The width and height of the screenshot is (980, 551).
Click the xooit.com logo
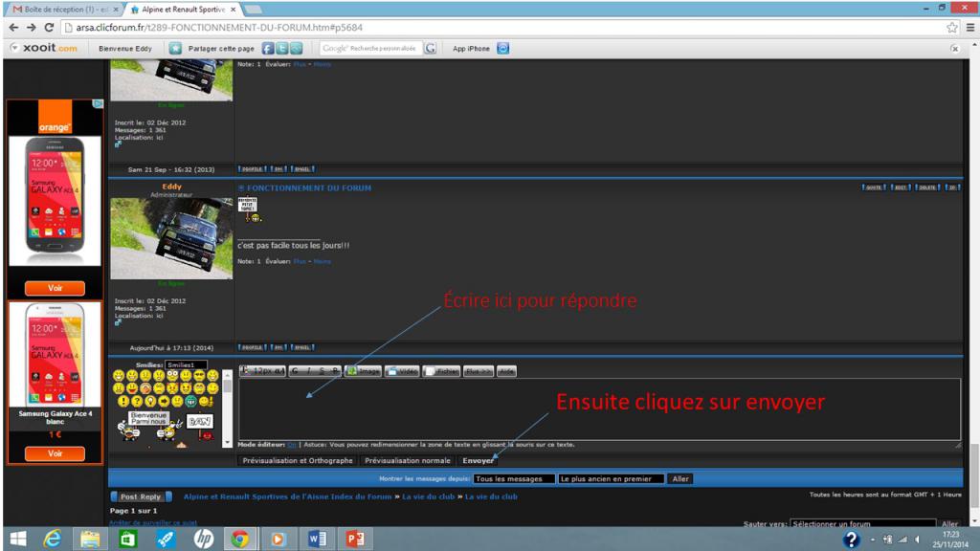tap(50, 48)
